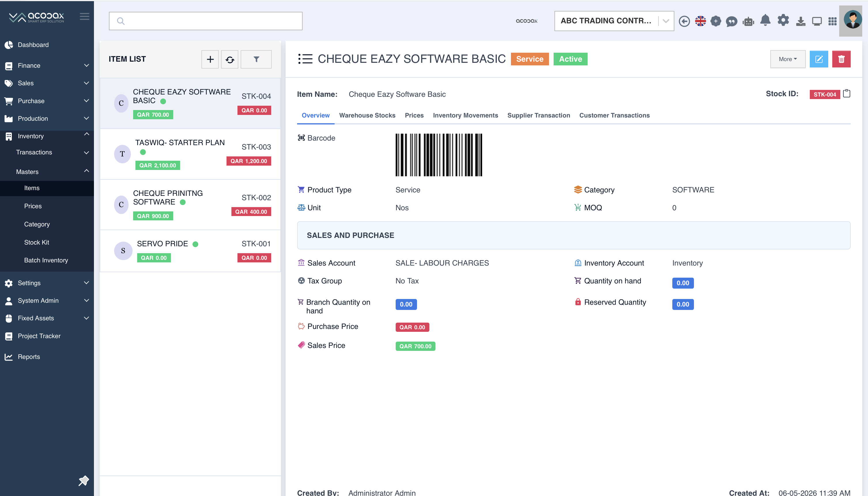Click the download icon in the top bar
Screen dimensions: 868x496
pos(801,22)
